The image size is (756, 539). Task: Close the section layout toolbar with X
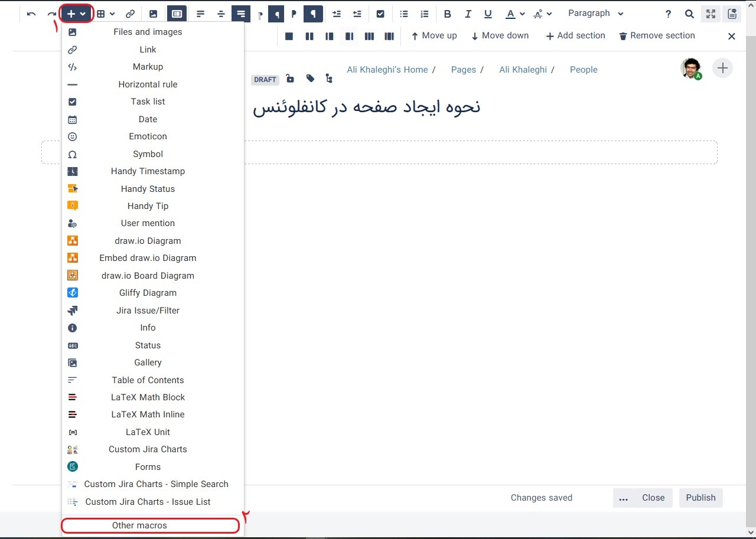tap(732, 36)
